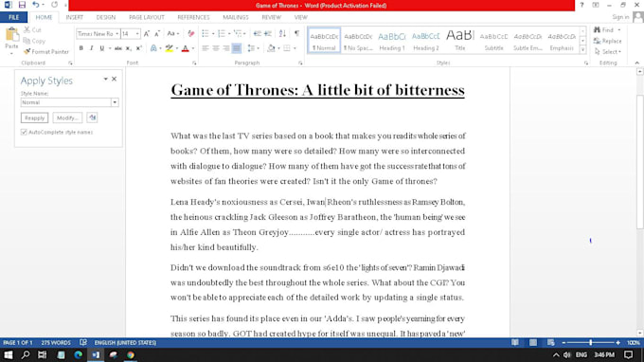644x362 pixels.
Task: Decrease font size with Shrink Font
Action: coord(157,34)
